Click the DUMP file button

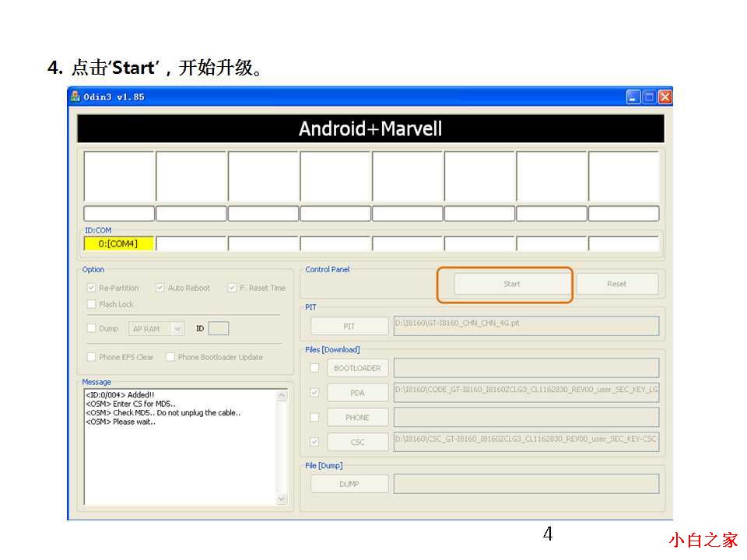[349, 484]
